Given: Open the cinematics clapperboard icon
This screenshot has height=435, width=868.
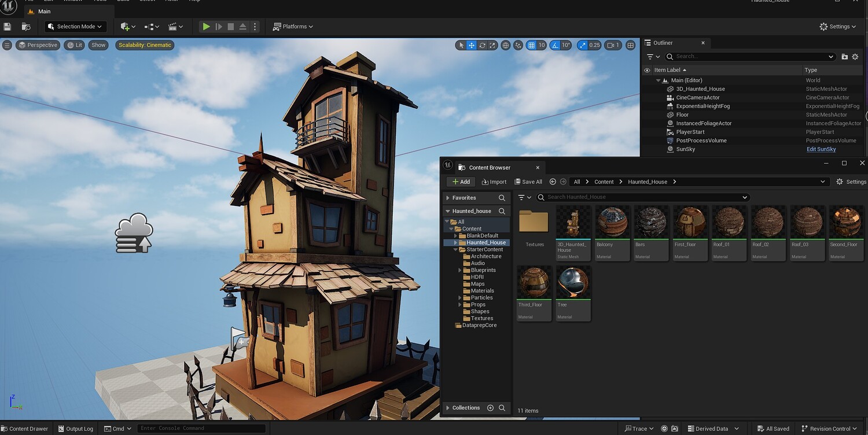Looking at the screenshot, I should click(175, 27).
